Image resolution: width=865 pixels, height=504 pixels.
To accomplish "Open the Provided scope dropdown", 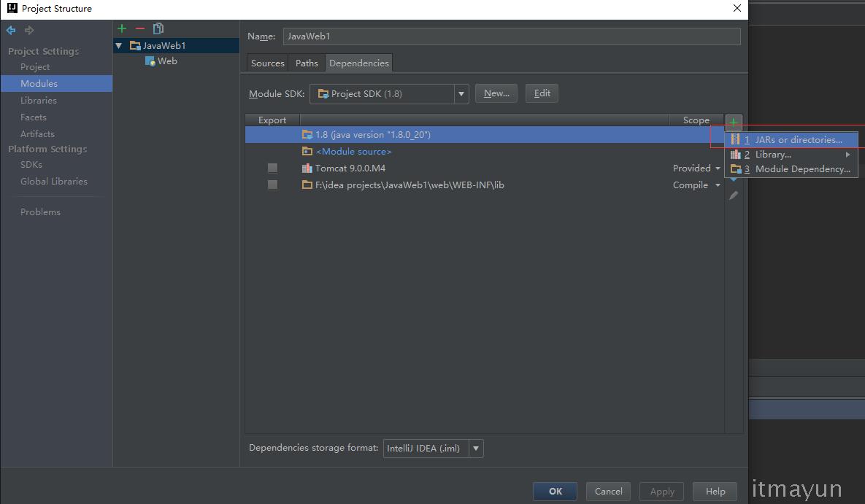I will pyautogui.click(x=696, y=168).
